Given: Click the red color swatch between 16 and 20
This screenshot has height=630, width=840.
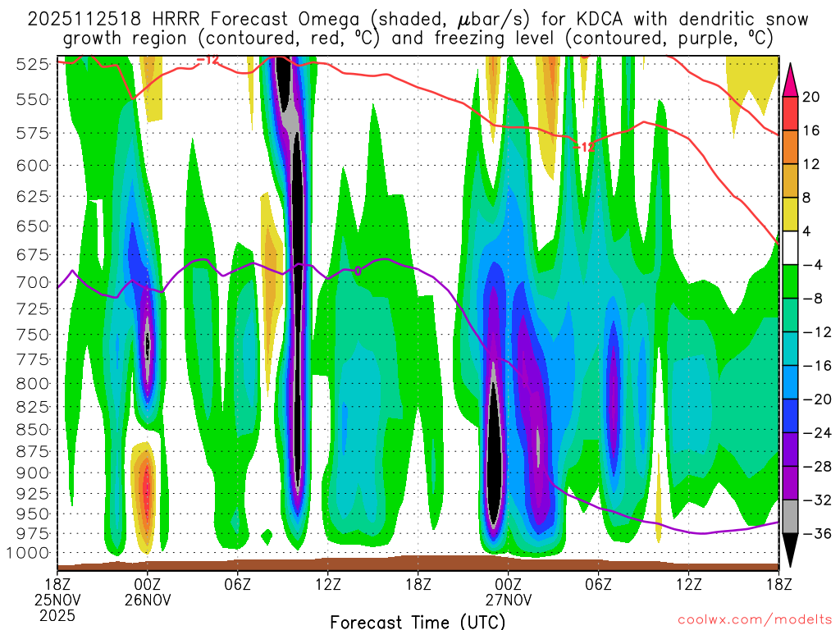Looking at the screenshot, I should click(790, 113).
